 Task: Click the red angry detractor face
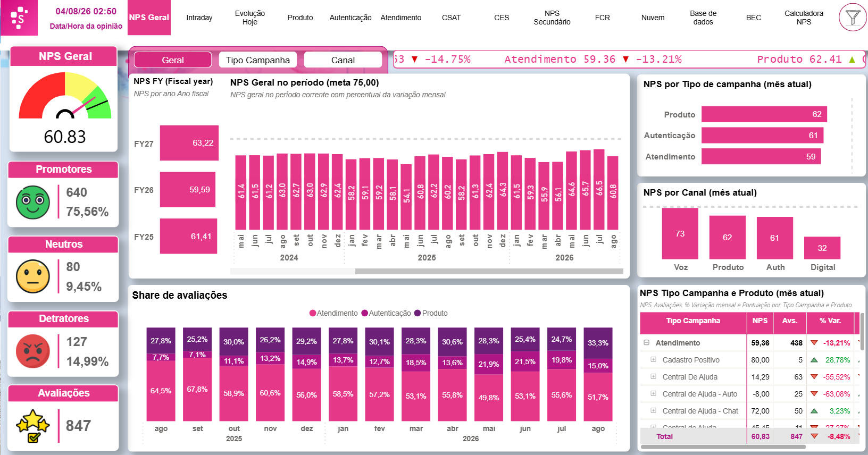coord(33,351)
